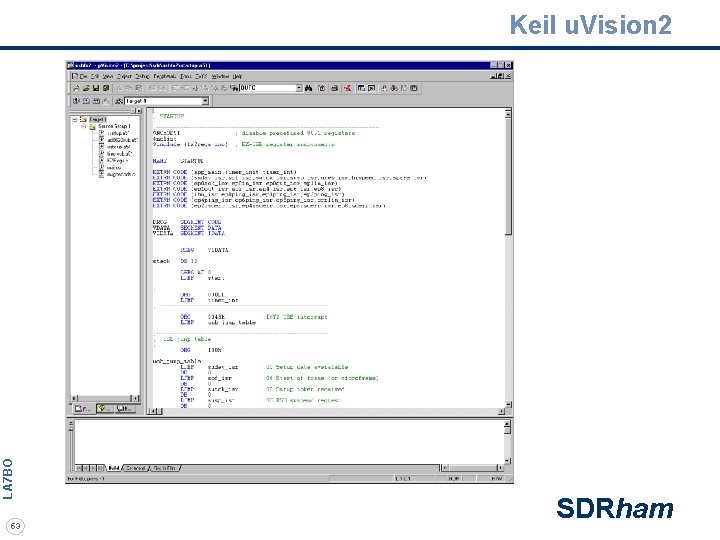Open the Peripherals menu
The image size is (720, 540).
tap(165, 76)
